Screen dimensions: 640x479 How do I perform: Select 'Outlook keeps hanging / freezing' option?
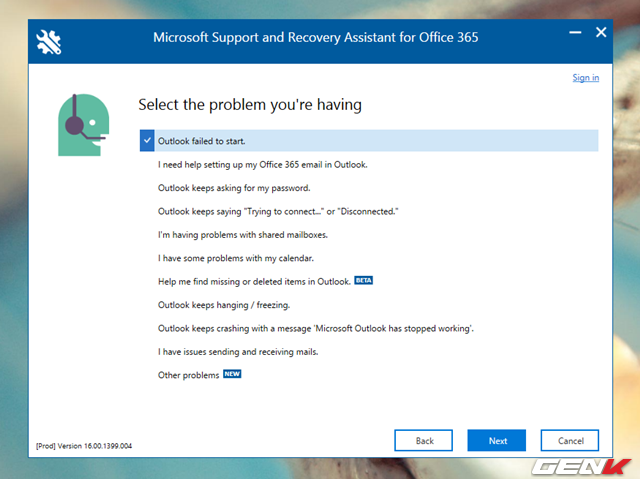[x=224, y=305]
